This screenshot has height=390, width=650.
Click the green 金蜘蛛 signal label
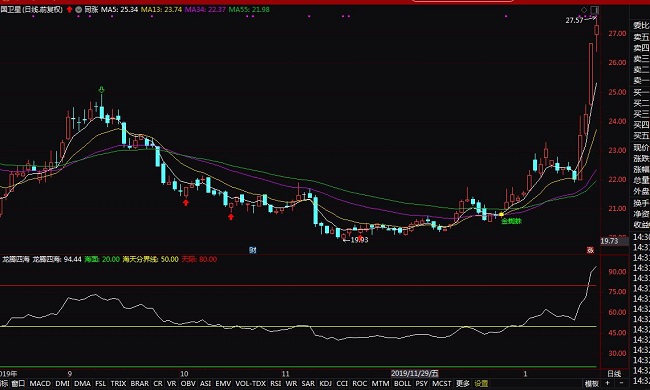(511, 221)
